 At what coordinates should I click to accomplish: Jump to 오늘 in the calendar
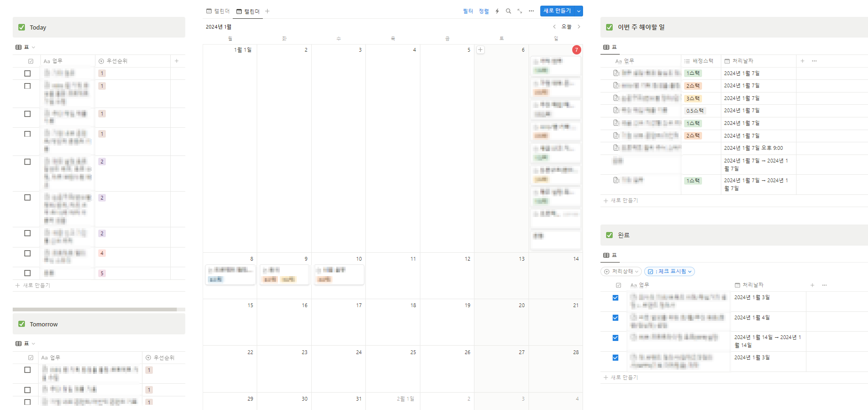click(567, 27)
